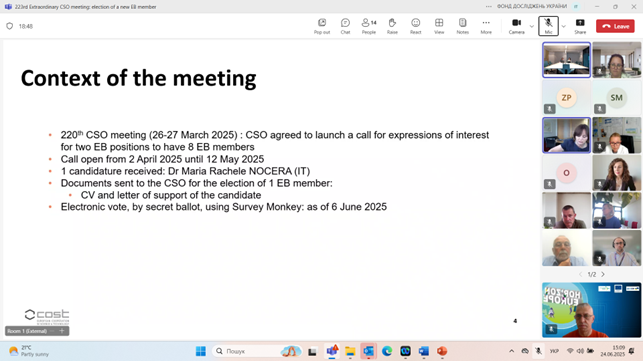Open Outlook from taskbar
643x361 pixels.
[368, 351]
